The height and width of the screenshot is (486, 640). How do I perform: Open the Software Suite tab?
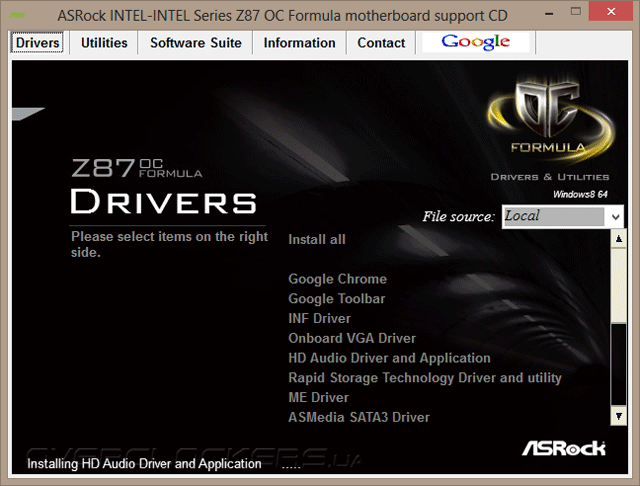pos(196,43)
